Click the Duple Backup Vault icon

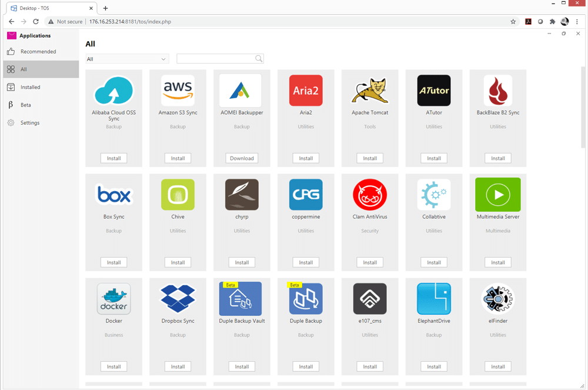(240, 298)
